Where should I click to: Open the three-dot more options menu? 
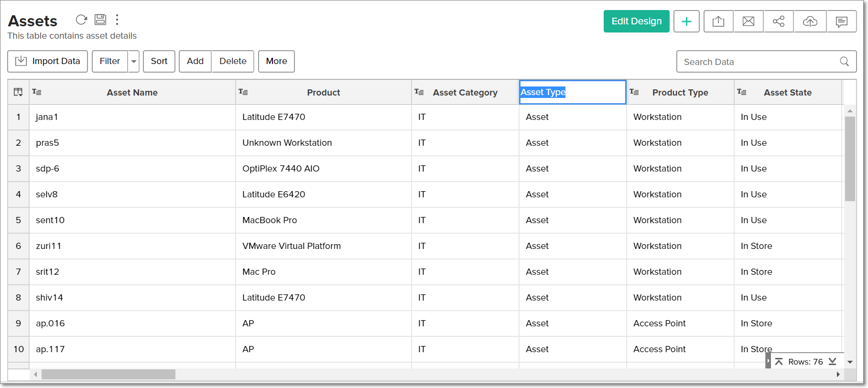tap(117, 20)
